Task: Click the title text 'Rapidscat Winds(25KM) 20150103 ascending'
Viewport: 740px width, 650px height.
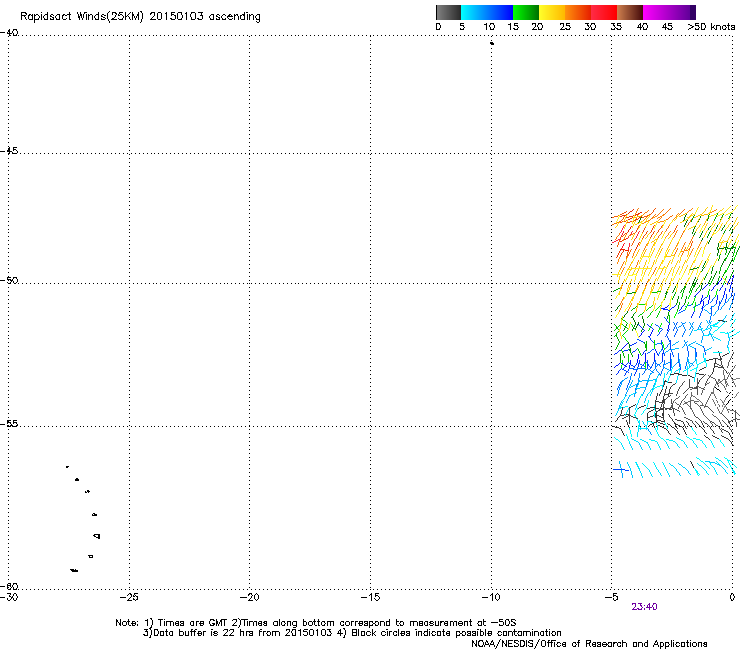Action: [140, 17]
